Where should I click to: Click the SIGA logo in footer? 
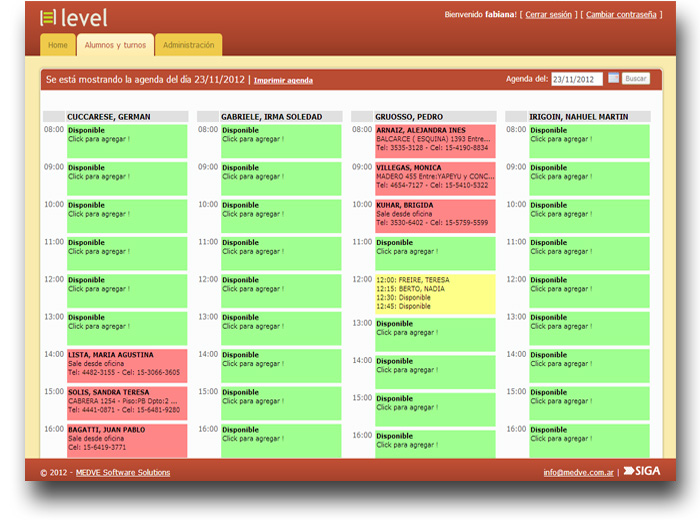pyautogui.click(x=641, y=471)
